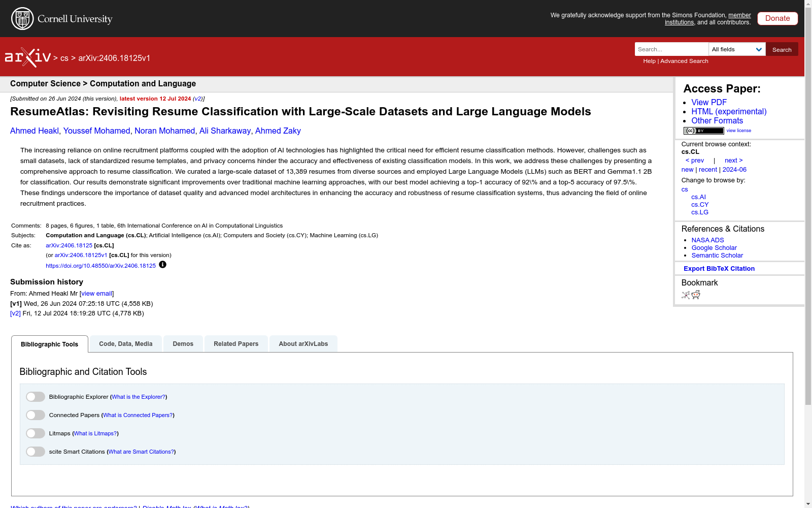Open the About arXivLabs tab
This screenshot has height=508, width=812.
[x=303, y=344]
